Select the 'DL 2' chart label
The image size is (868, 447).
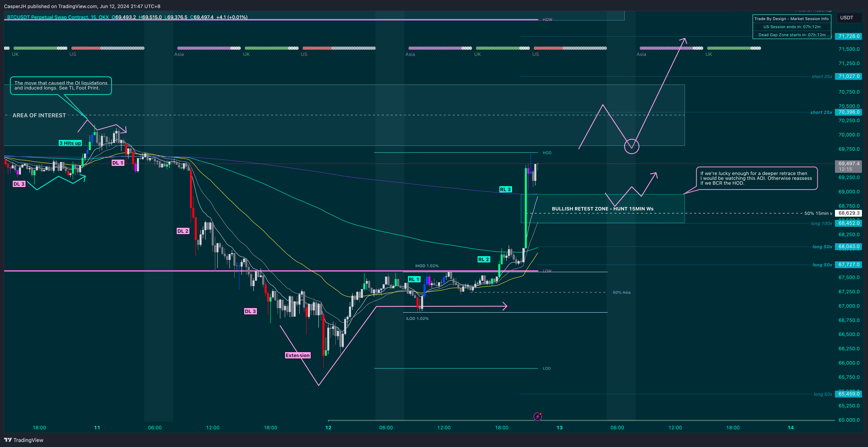point(183,231)
